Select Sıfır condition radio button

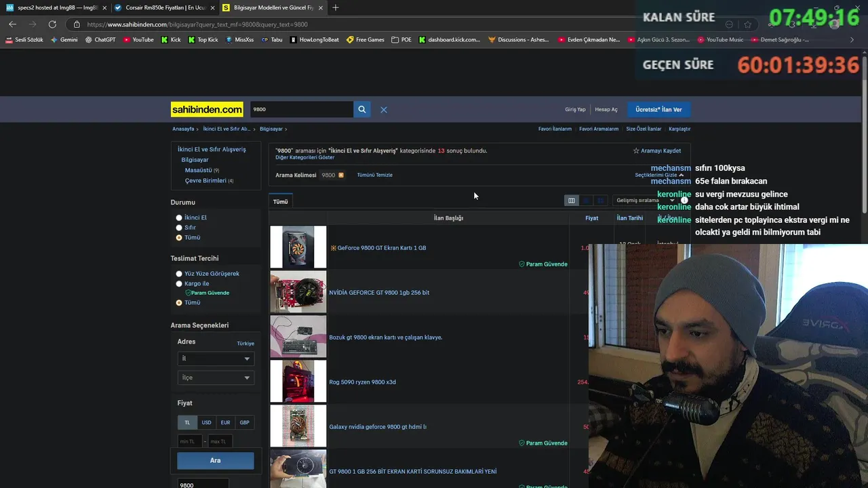coord(179,228)
